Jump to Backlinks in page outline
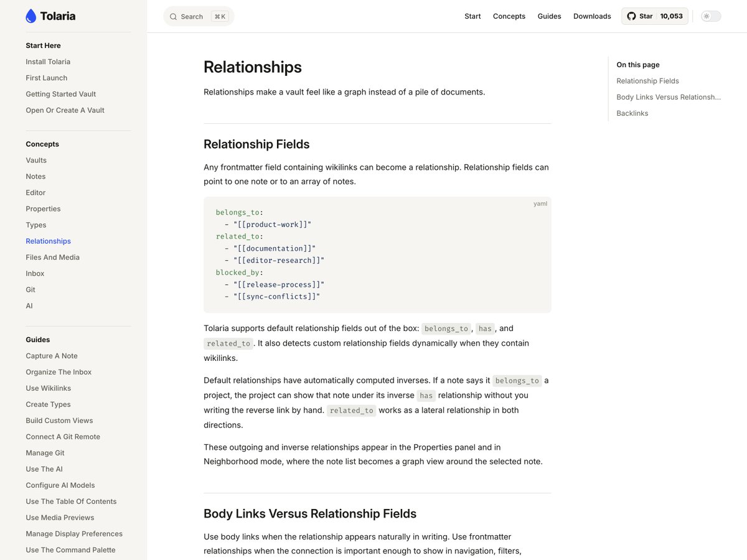This screenshot has width=747, height=560. click(x=632, y=113)
